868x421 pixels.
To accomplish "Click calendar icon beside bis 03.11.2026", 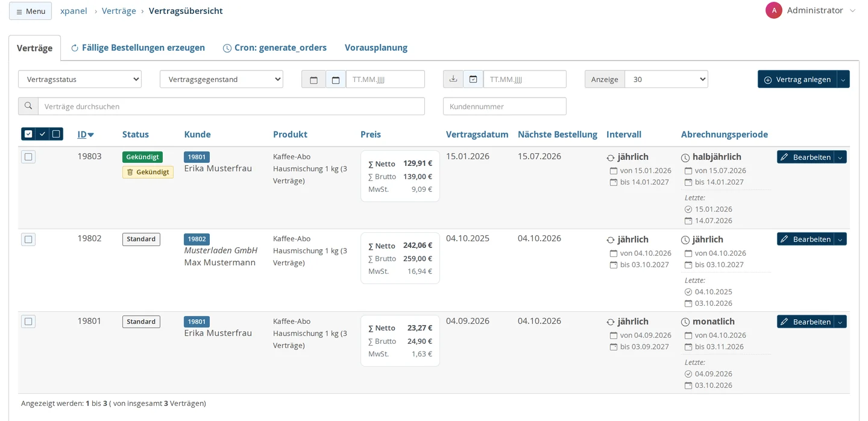I will (x=688, y=347).
